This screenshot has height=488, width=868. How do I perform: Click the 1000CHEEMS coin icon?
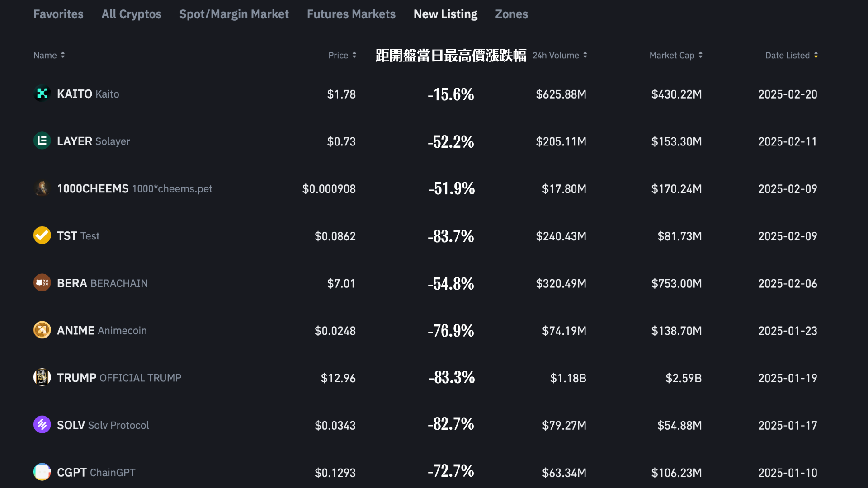point(42,188)
